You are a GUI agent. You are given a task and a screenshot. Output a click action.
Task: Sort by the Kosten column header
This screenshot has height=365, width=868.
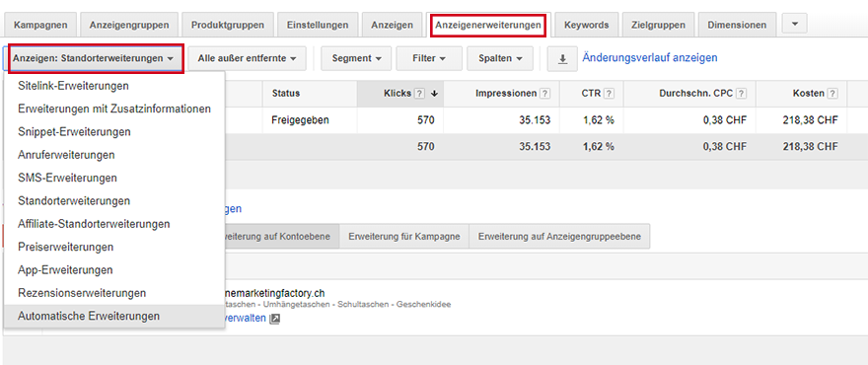tap(802, 94)
